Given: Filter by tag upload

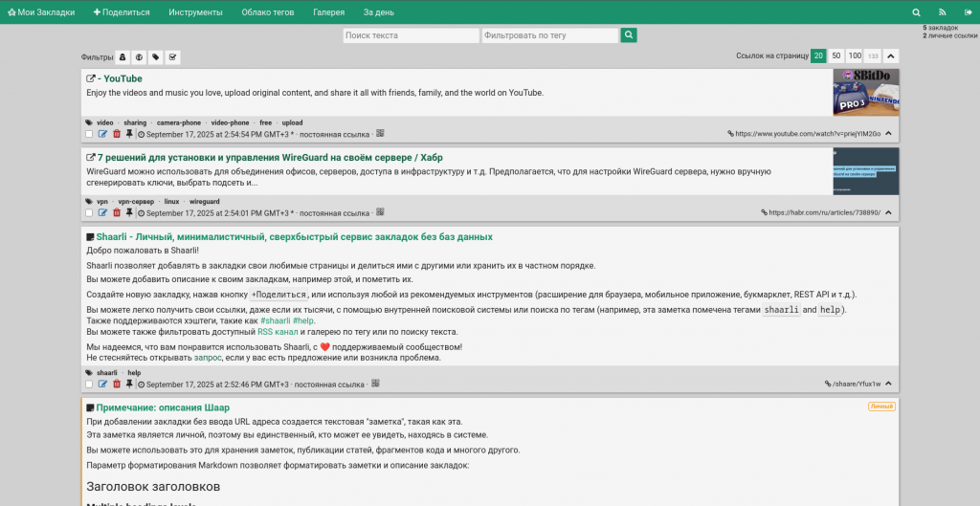Looking at the screenshot, I should 292,123.
